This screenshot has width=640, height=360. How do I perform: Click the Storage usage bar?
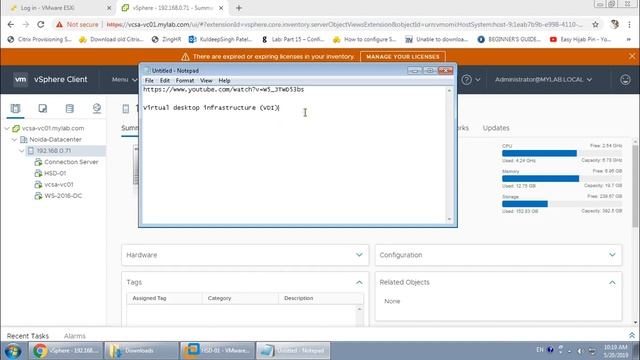[x=562, y=204]
